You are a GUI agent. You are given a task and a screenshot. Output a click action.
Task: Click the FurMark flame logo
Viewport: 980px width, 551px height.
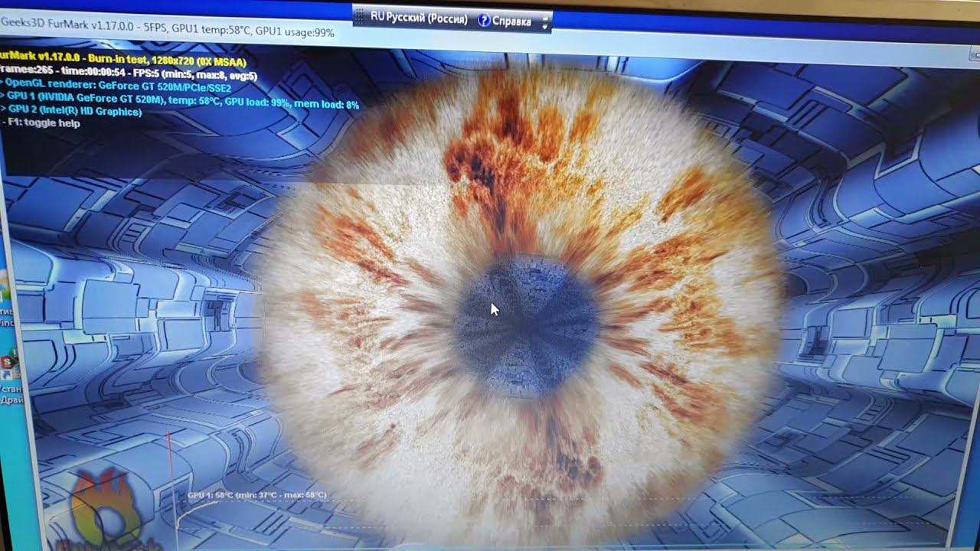tap(106, 510)
